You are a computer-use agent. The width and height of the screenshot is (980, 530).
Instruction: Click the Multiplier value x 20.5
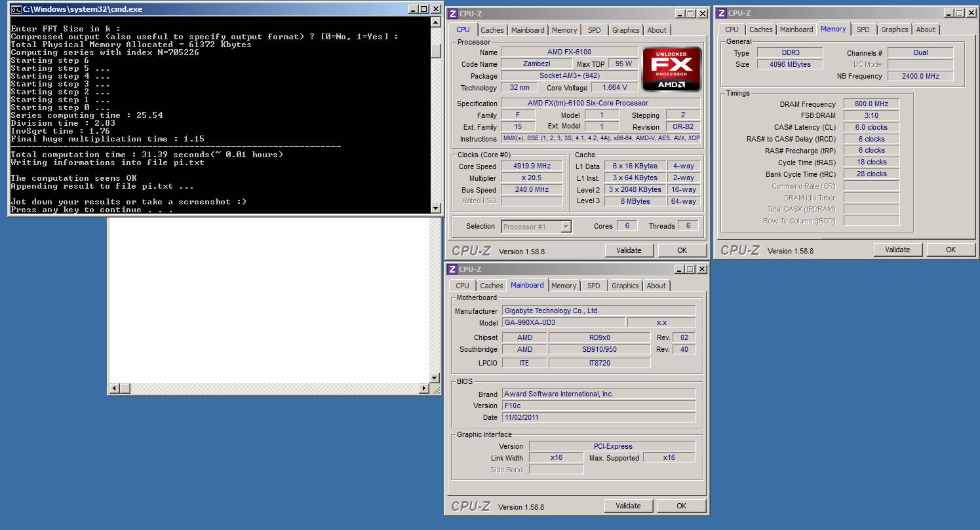532,178
